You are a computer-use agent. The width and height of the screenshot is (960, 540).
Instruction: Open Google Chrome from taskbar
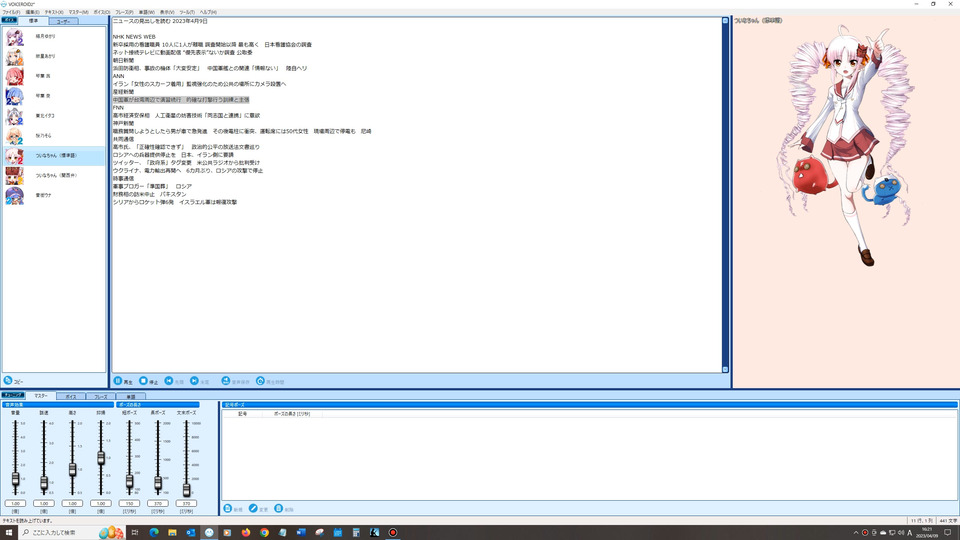click(x=264, y=533)
